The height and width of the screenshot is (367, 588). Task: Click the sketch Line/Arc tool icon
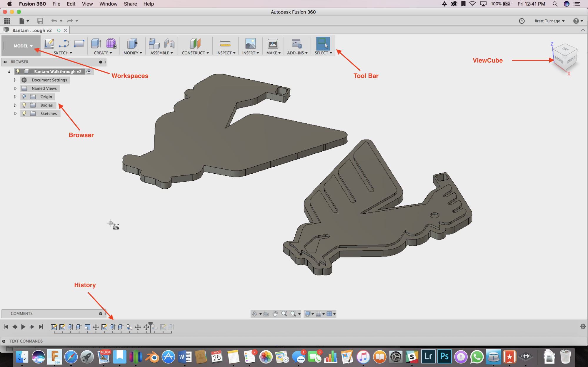tap(64, 43)
